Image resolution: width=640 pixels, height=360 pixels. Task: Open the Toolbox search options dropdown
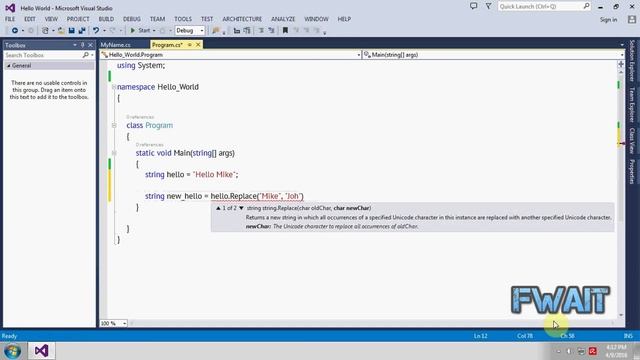(92, 55)
